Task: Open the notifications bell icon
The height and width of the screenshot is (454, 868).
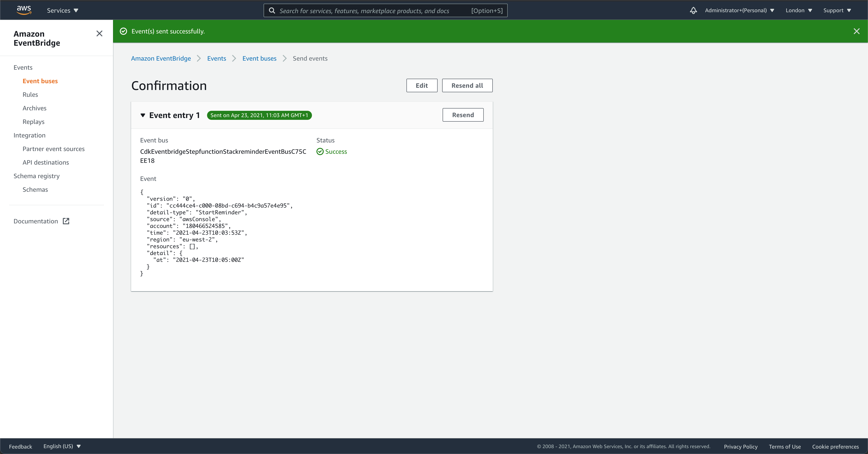Action: tap(693, 10)
